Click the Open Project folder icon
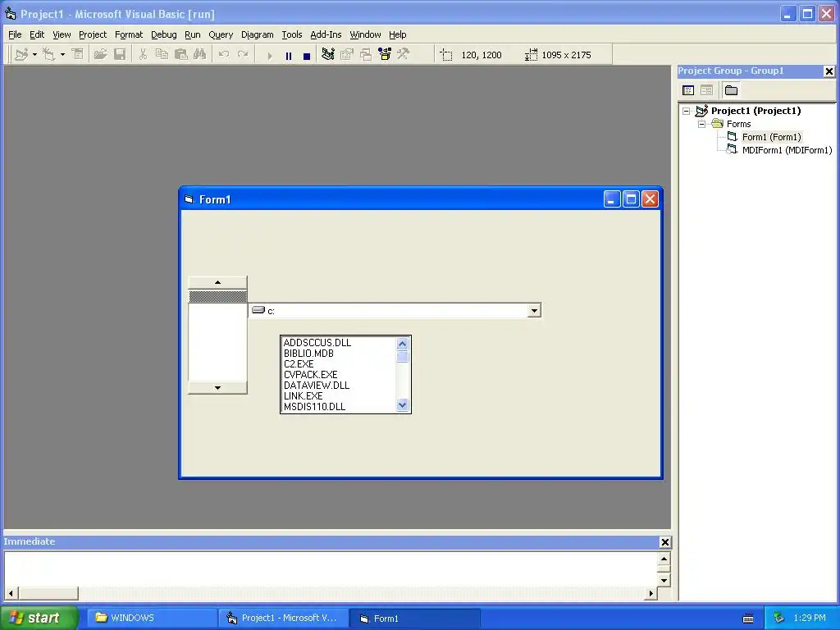This screenshot has width=840, height=630. 100,55
